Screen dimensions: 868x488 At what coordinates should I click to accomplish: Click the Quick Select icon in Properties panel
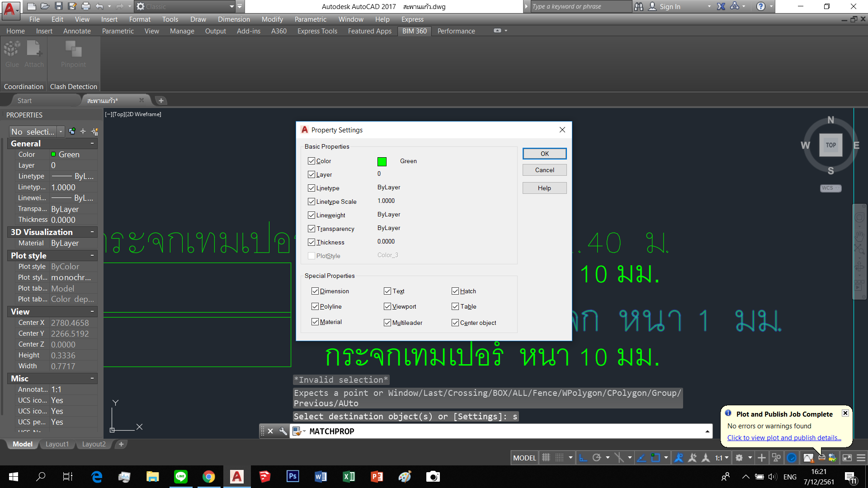[94, 131]
